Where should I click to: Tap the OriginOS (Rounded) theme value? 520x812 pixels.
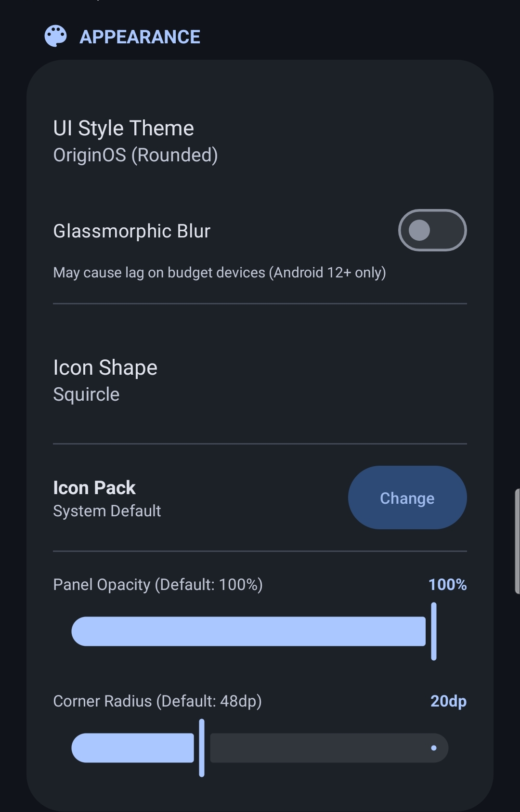(x=135, y=155)
